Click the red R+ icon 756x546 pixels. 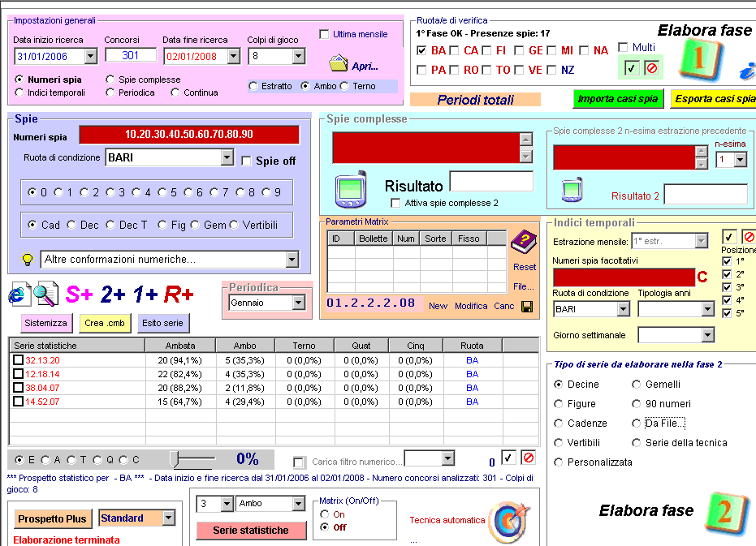pos(179,294)
